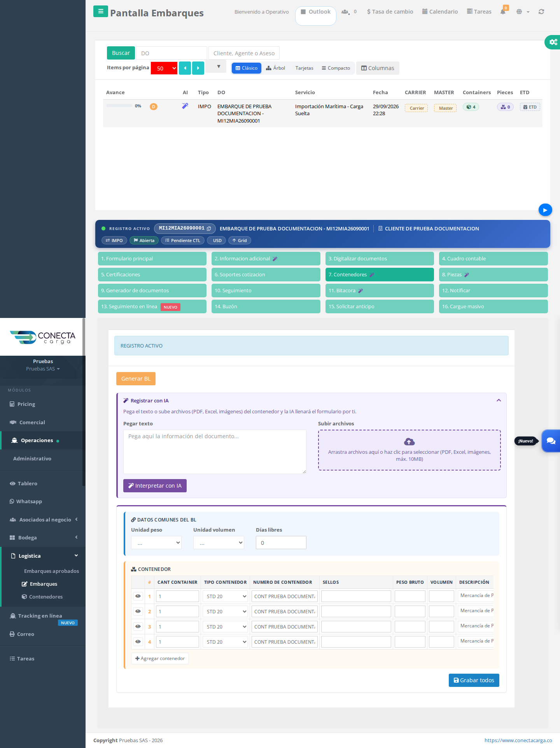This screenshot has width=560, height=748.
Task: Click the Pega aquí text area
Action: (215, 452)
